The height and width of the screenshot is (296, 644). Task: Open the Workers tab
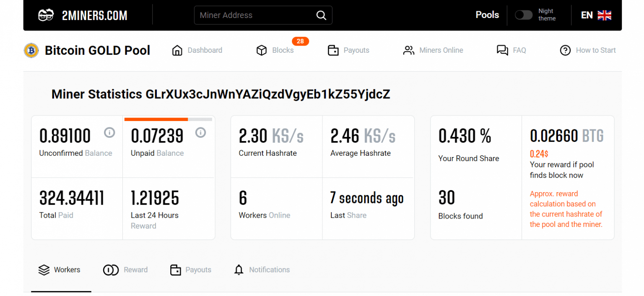[x=60, y=270]
